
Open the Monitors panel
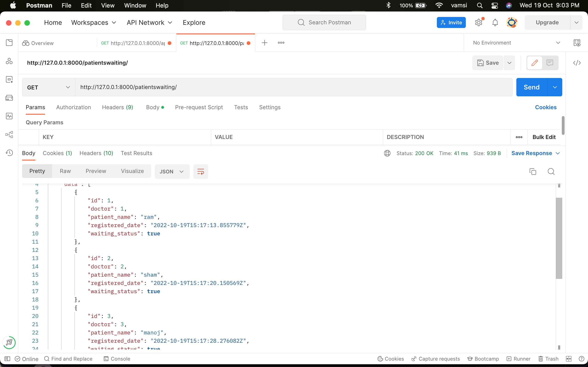coord(9,116)
